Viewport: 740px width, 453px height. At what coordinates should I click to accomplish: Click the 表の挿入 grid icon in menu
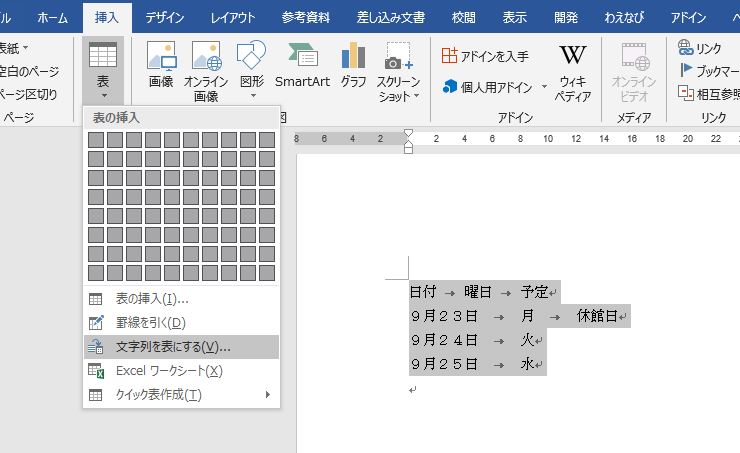click(x=96, y=299)
